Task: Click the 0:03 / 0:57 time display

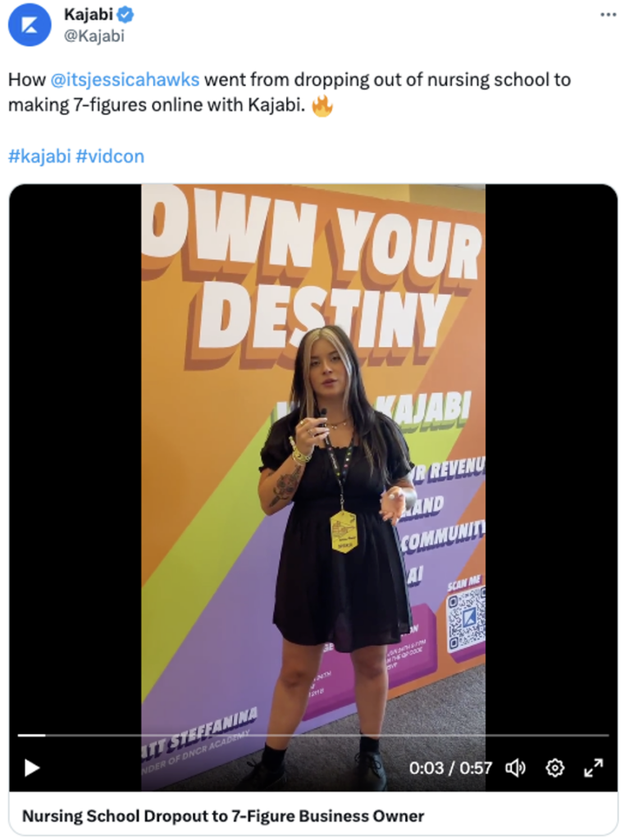Action: click(x=450, y=768)
